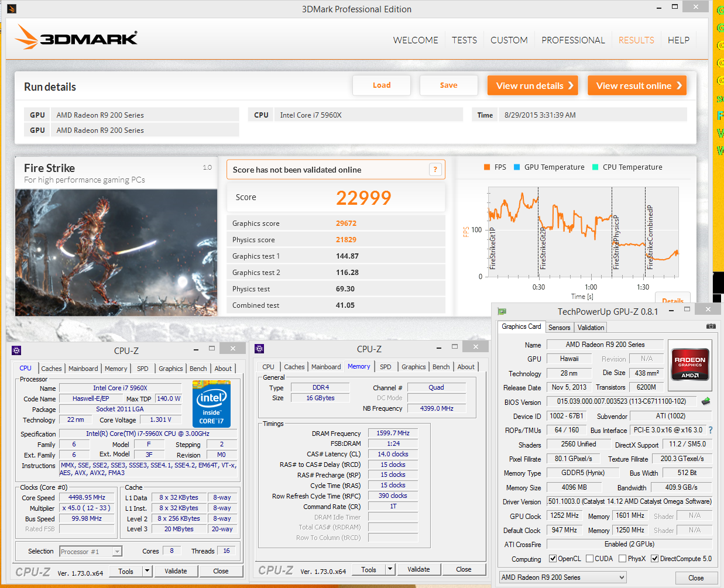Toggle the PhysX checkbox in GPU-Z
Viewport: 724px width, 588px height.
[x=622, y=559]
